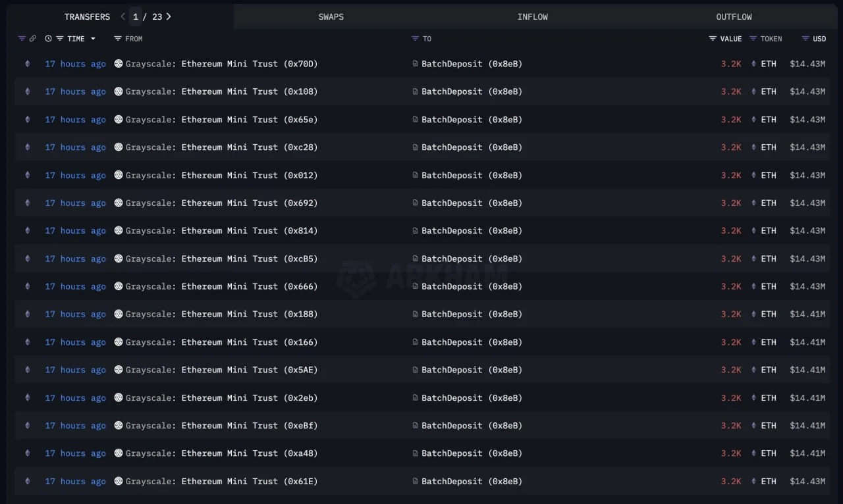Open the OUTFLOW tab
The image size is (843, 504).
click(x=734, y=16)
